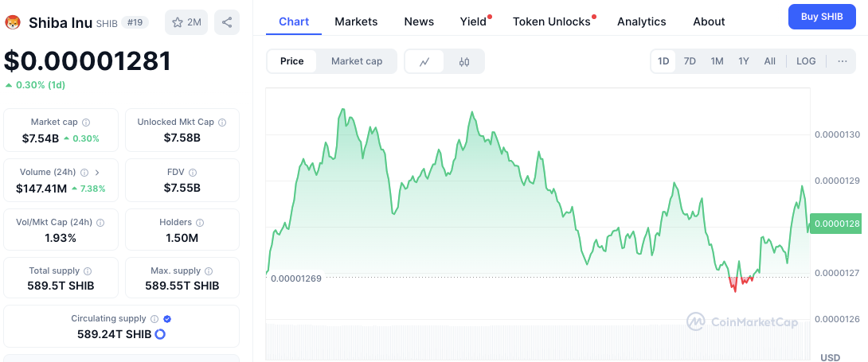Click the FDV info icon
This screenshot has width=868, height=362.
[x=193, y=172]
